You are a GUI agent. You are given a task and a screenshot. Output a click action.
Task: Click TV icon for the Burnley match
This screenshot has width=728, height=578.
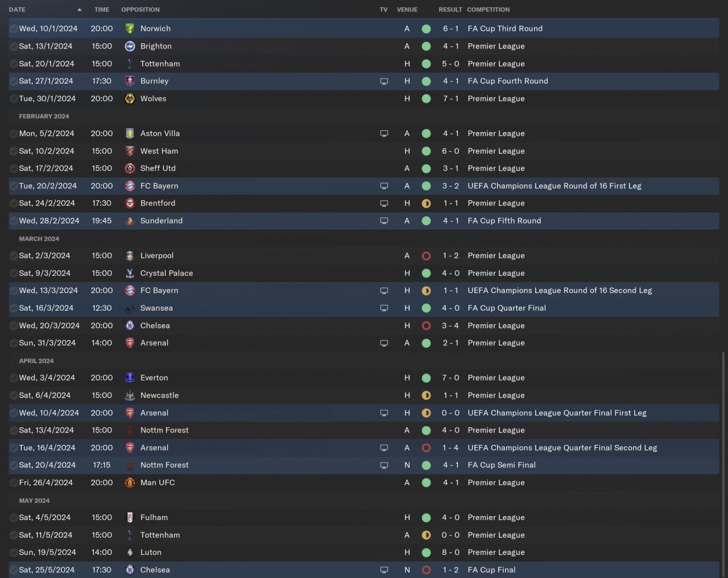[384, 81]
